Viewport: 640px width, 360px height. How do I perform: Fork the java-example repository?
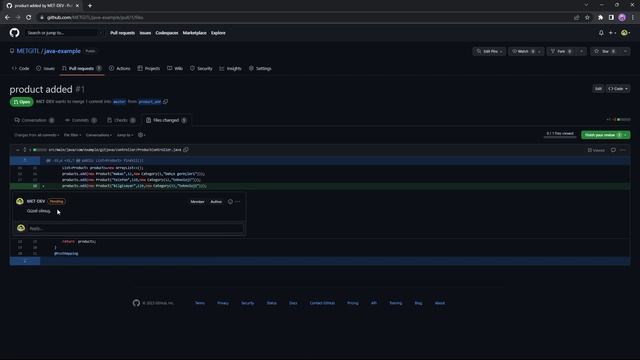(x=562, y=51)
